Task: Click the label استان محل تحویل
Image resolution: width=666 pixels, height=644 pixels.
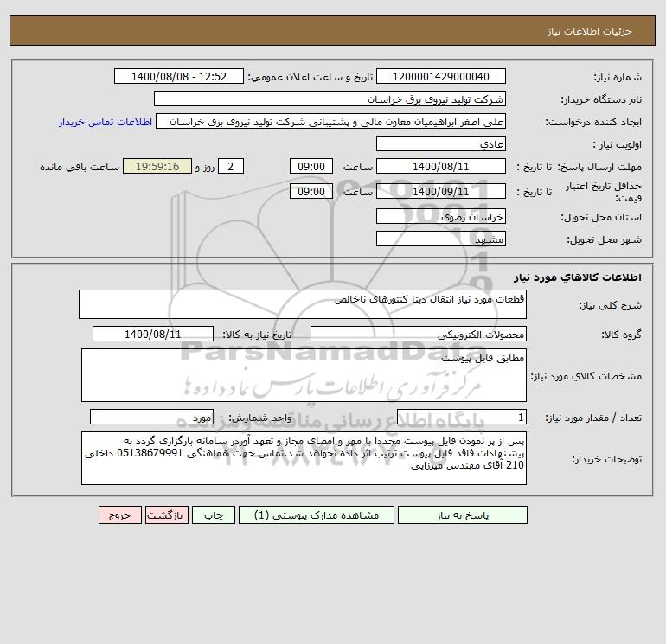Action: [x=601, y=217]
